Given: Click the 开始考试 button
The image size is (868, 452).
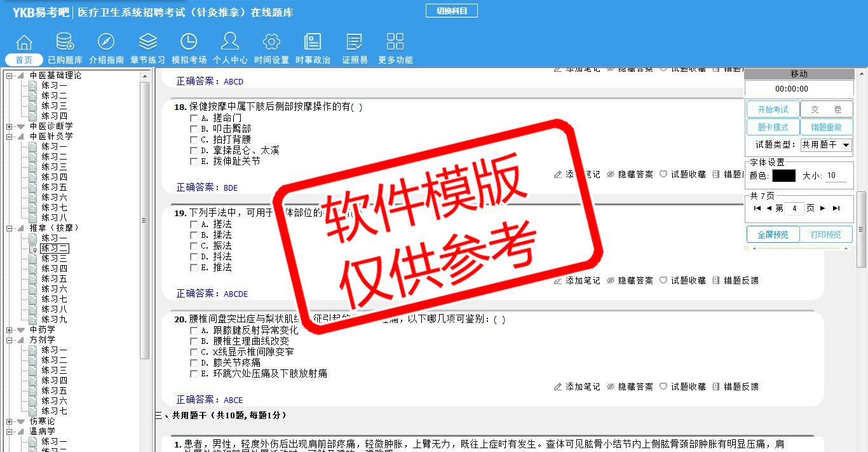Looking at the screenshot, I should 772,109.
